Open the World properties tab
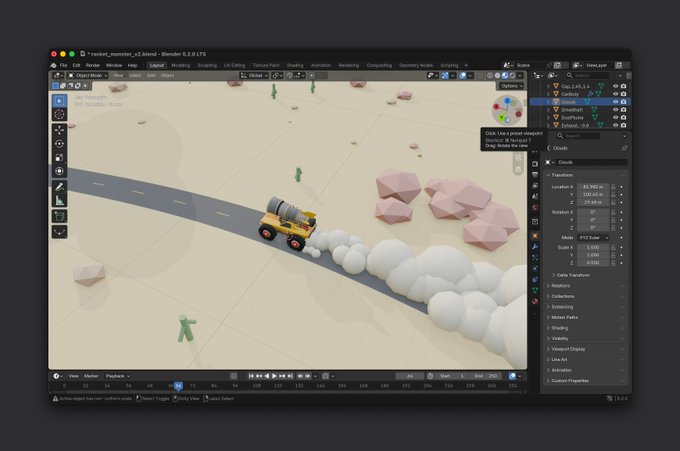The width and height of the screenshot is (680, 451). (535, 208)
